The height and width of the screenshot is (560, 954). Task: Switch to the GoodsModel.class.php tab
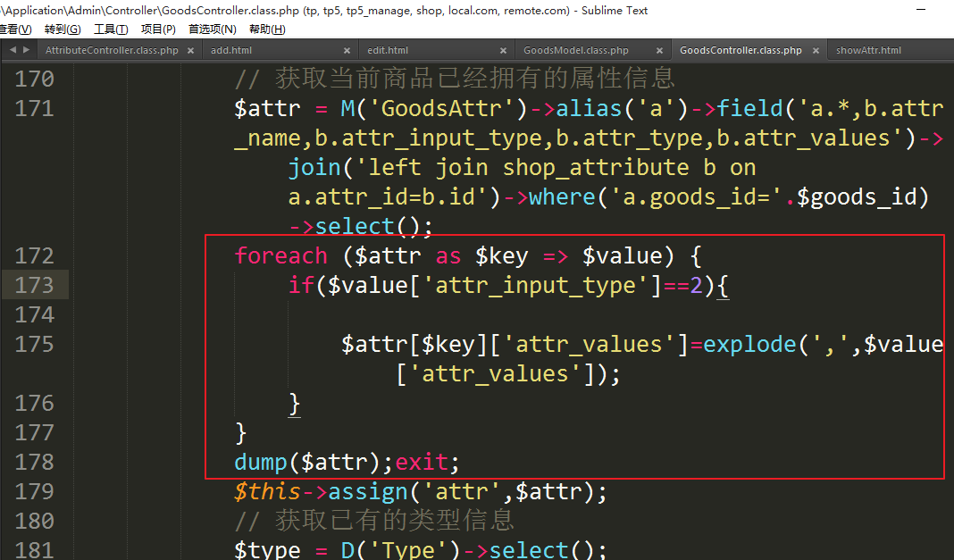coord(575,51)
